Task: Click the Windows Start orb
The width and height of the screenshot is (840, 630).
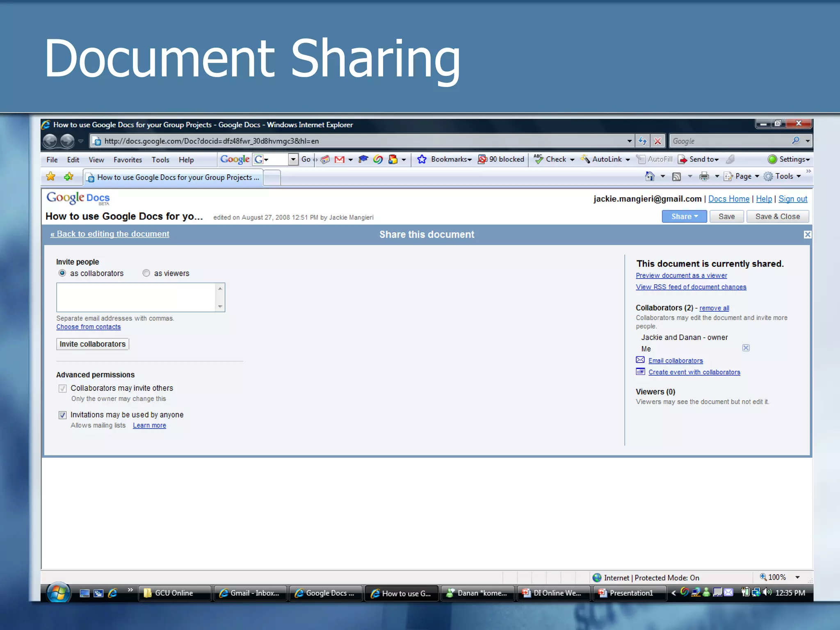Action: coord(58,593)
